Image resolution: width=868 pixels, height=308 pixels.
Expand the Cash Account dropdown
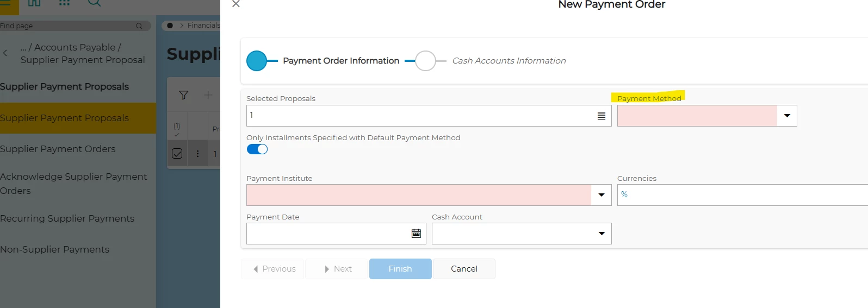point(602,234)
